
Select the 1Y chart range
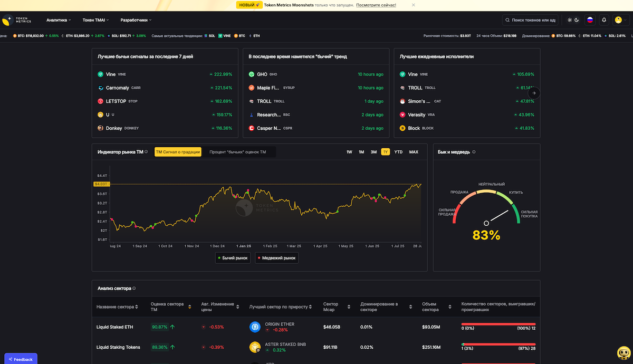(386, 152)
